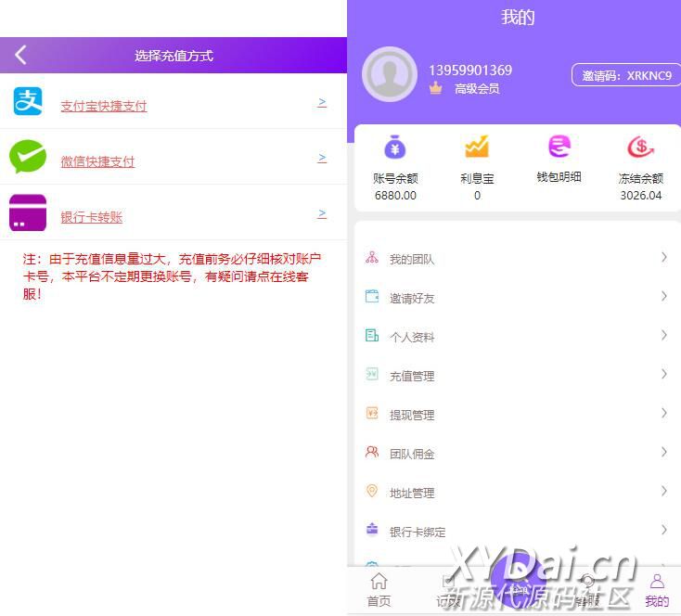
Task: Expand chevron on 我的团队 row
Action: point(664,257)
